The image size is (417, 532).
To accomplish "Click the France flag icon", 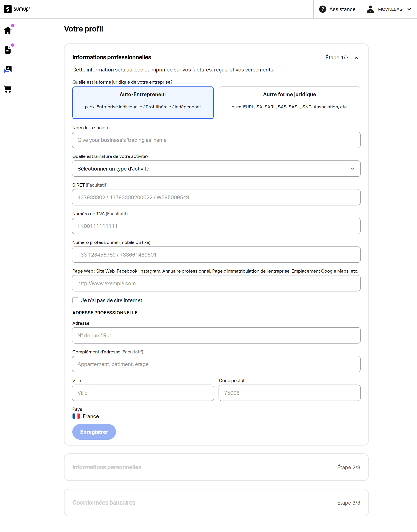I will coord(76,416).
